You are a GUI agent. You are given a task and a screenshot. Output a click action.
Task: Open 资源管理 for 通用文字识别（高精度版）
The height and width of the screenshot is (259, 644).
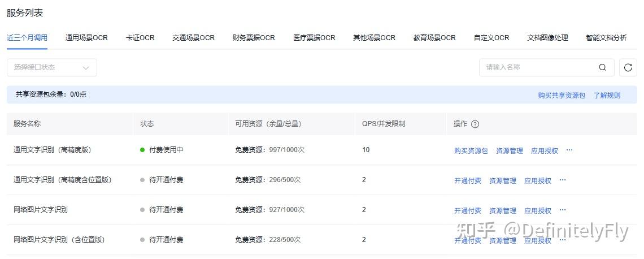click(510, 151)
